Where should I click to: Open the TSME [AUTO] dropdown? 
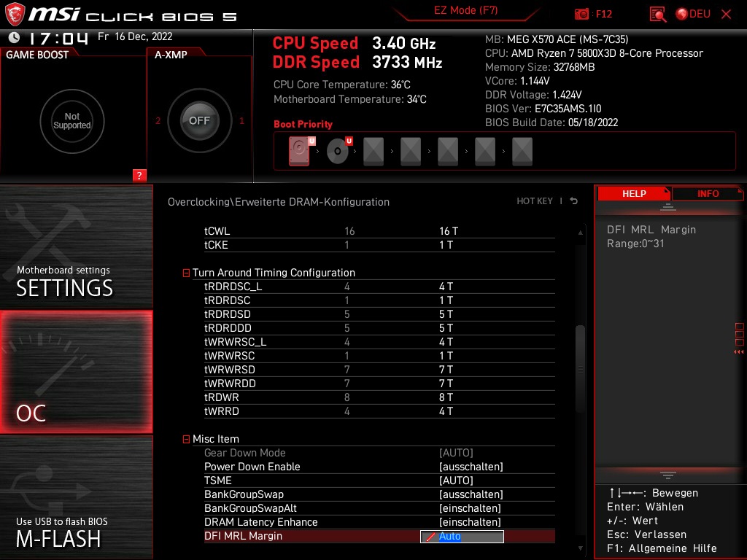[x=456, y=481]
